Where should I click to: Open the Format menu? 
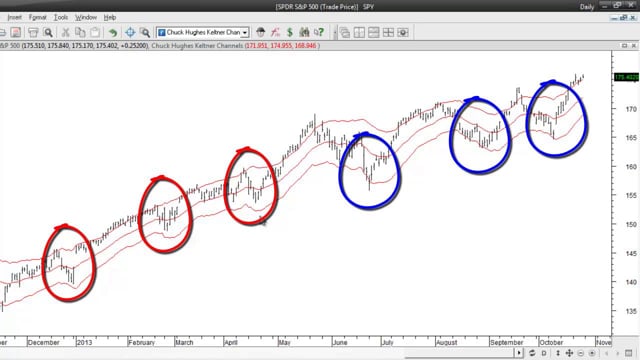[x=38, y=18]
